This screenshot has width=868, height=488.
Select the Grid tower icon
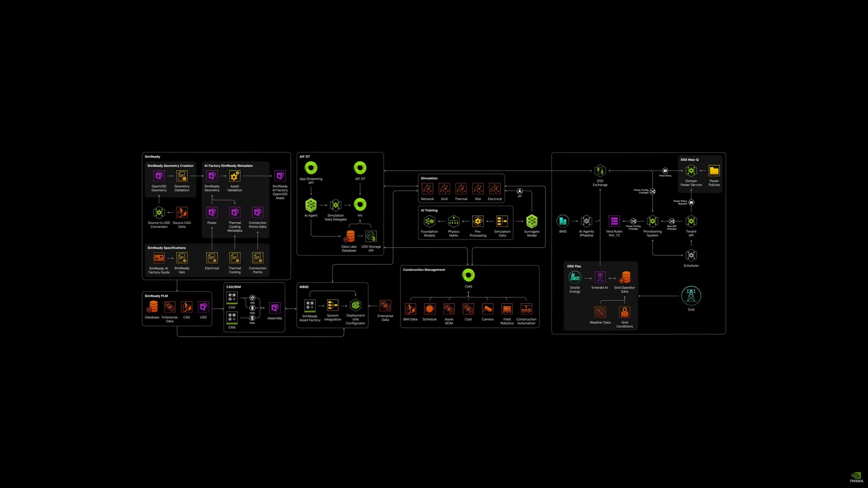(x=691, y=296)
